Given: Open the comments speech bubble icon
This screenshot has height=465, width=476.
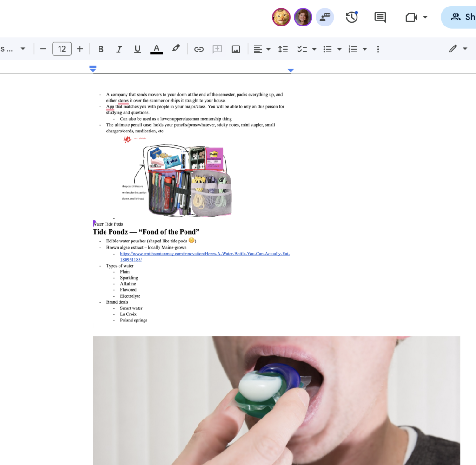Looking at the screenshot, I should pos(380,18).
